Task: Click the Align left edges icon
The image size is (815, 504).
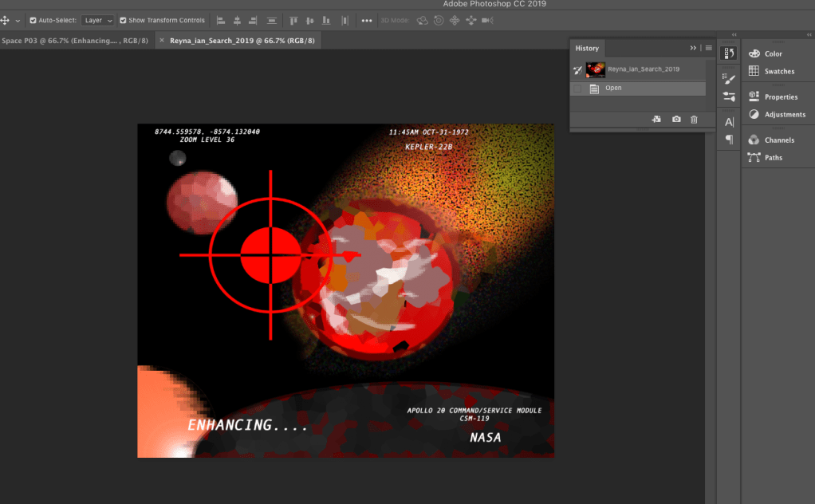Action: click(220, 20)
